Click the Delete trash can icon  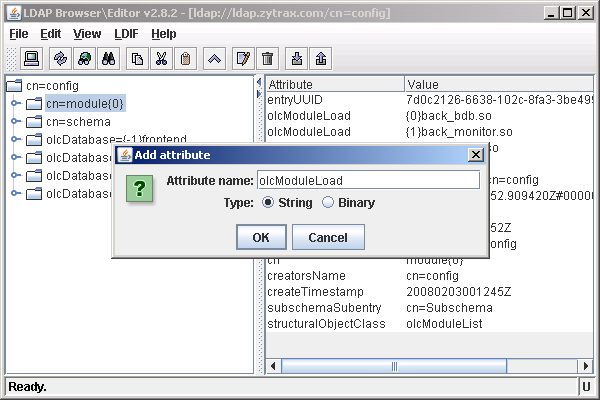[267, 59]
